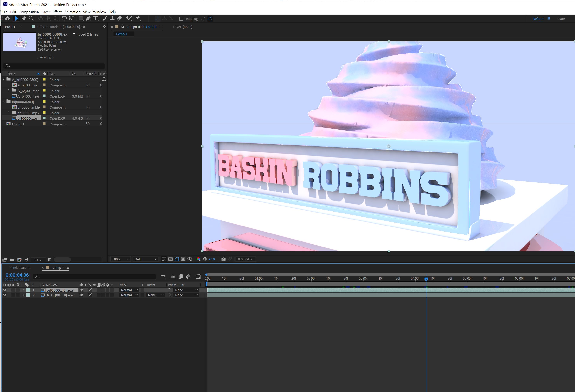
Task: Click the Comp 1 breadcrumb in viewer
Action: click(x=121, y=34)
